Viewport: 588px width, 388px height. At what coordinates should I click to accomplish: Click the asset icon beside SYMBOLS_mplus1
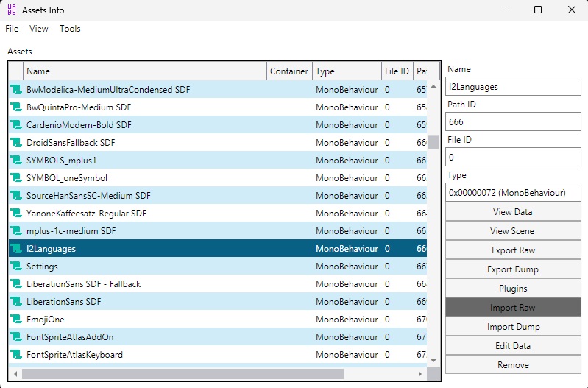pos(16,160)
